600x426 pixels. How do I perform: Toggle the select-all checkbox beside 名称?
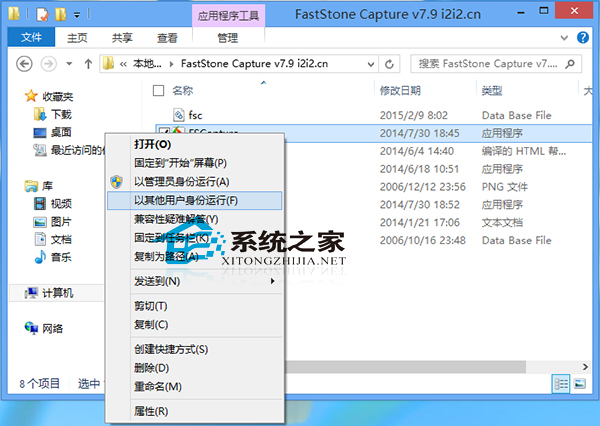[x=158, y=91]
